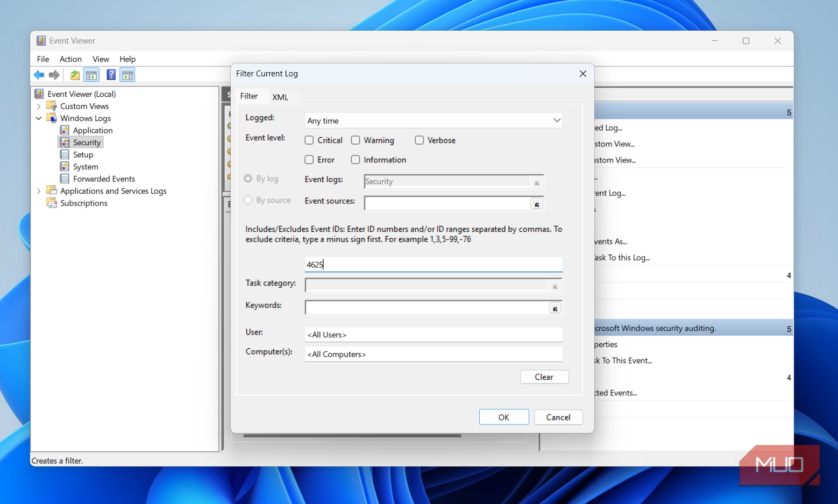This screenshot has height=504, width=838.
Task: Expand Applications and Services Logs node
Action: [39, 191]
